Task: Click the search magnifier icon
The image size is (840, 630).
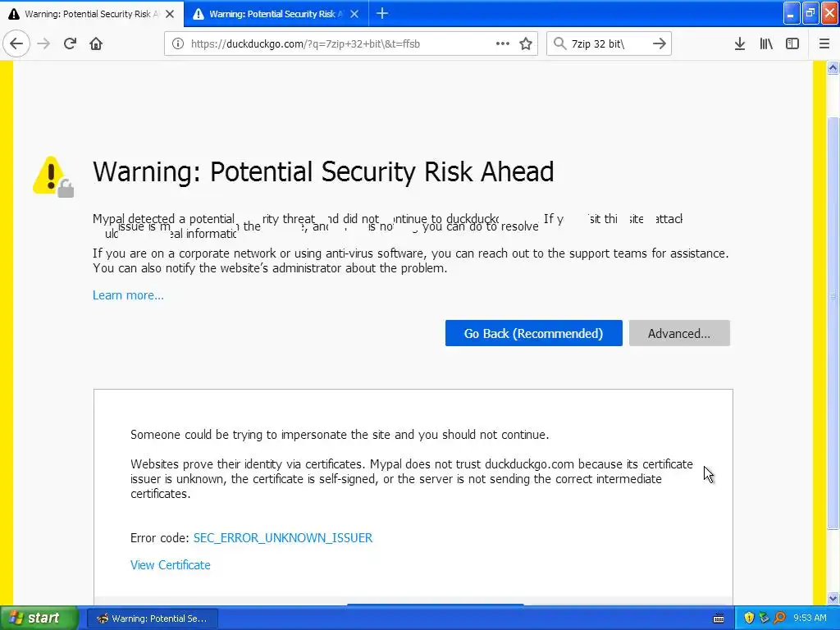Action: (559, 43)
